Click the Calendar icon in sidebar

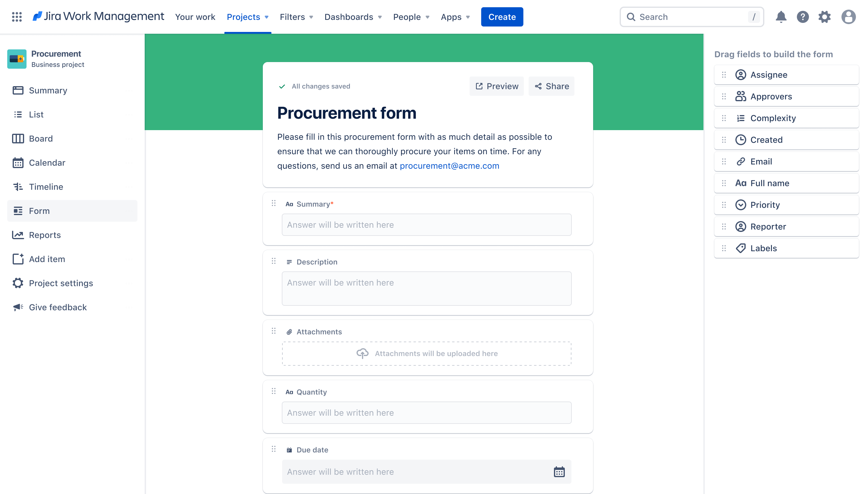(x=18, y=162)
